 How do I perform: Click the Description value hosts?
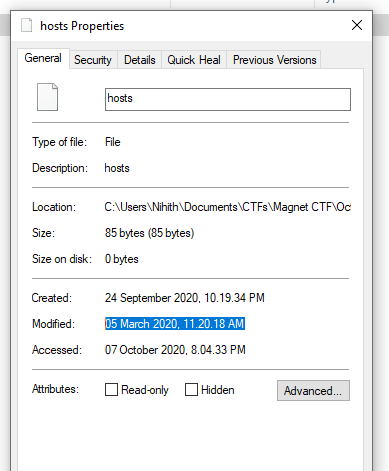click(x=117, y=168)
